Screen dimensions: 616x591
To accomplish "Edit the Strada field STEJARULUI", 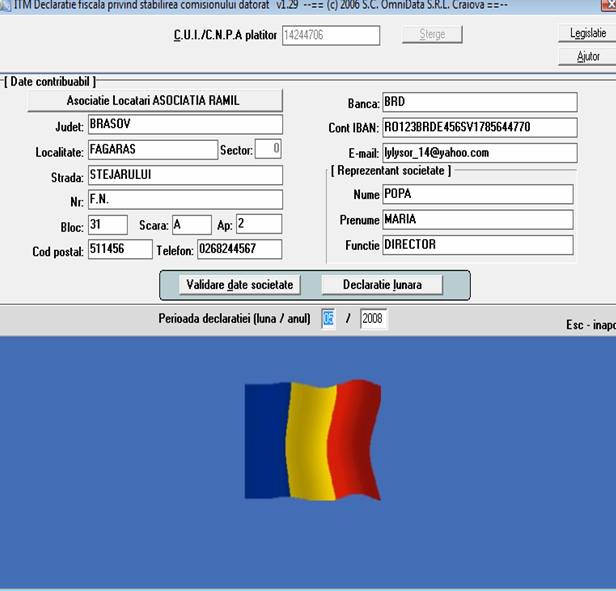I will click(184, 174).
